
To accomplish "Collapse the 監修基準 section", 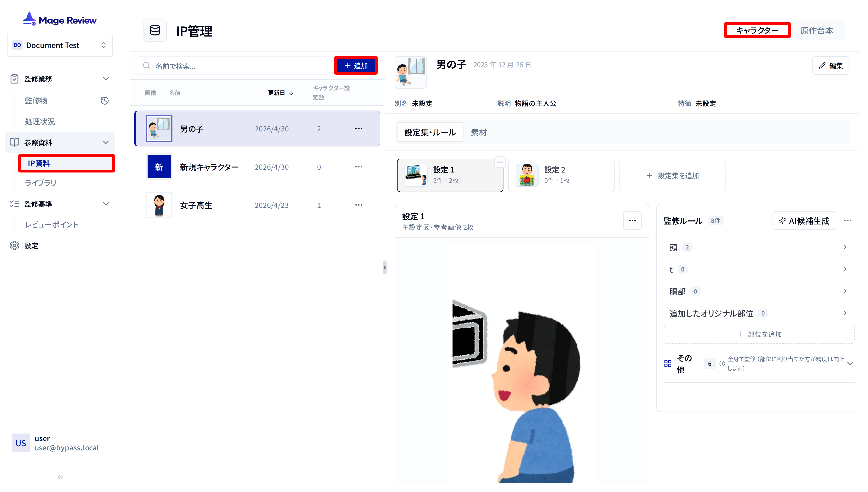I will click(106, 204).
